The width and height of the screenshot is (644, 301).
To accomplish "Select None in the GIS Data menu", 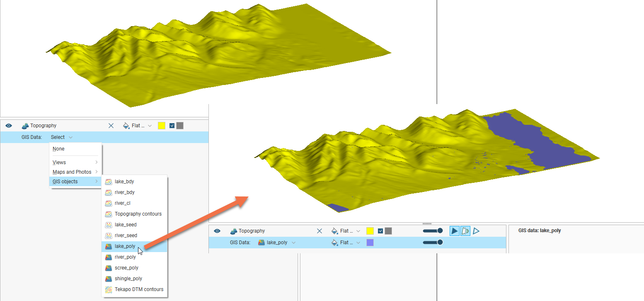I will pyautogui.click(x=59, y=149).
